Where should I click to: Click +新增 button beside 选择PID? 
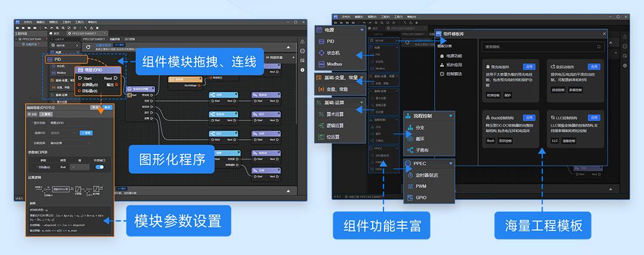click(x=85, y=133)
